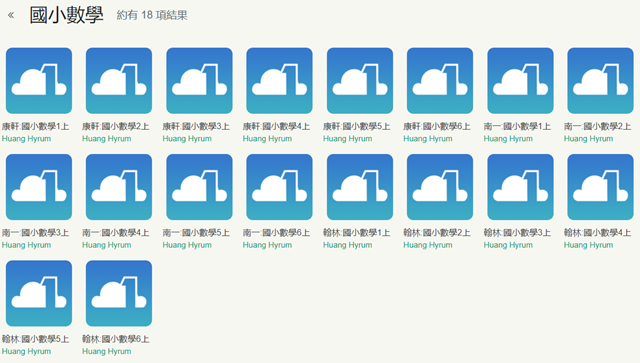This screenshot has height=363, width=640.
Task: Open author Huang Hyrum under 康軒:國小數學5上
Action: click(348, 139)
